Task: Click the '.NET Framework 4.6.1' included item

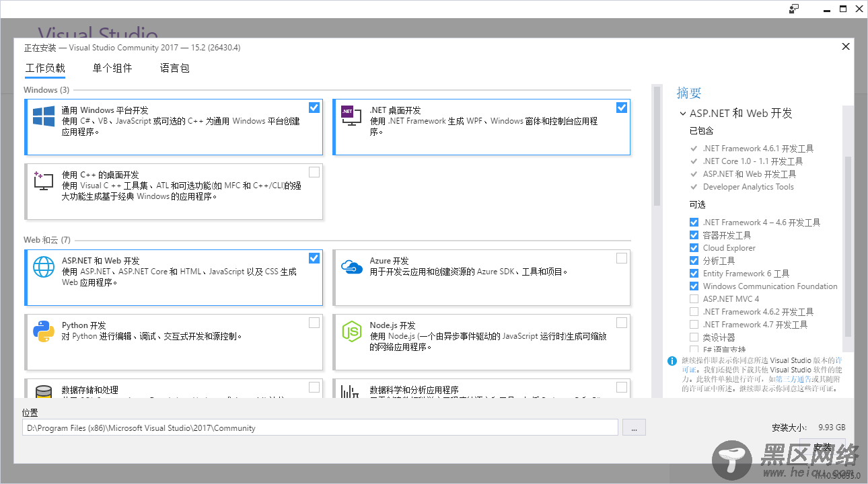Action: point(758,149)
